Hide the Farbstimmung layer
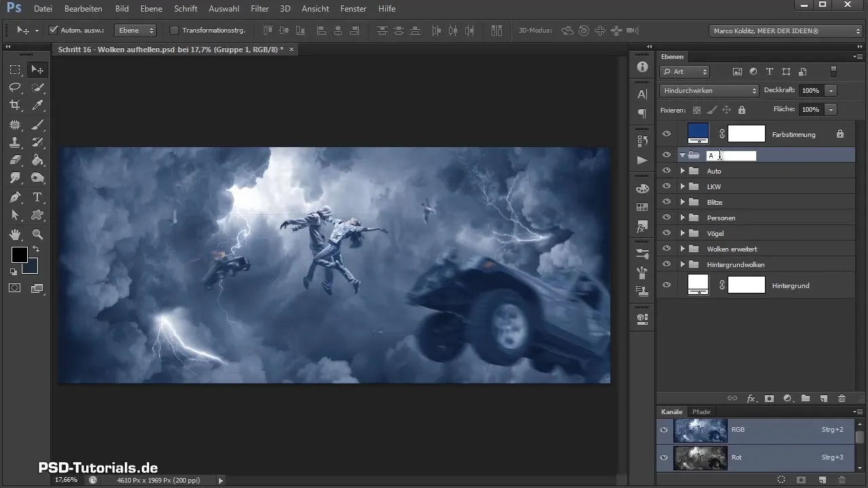This screenshot has width=868, height=488. pyautogui.click(x=666, y=134)
